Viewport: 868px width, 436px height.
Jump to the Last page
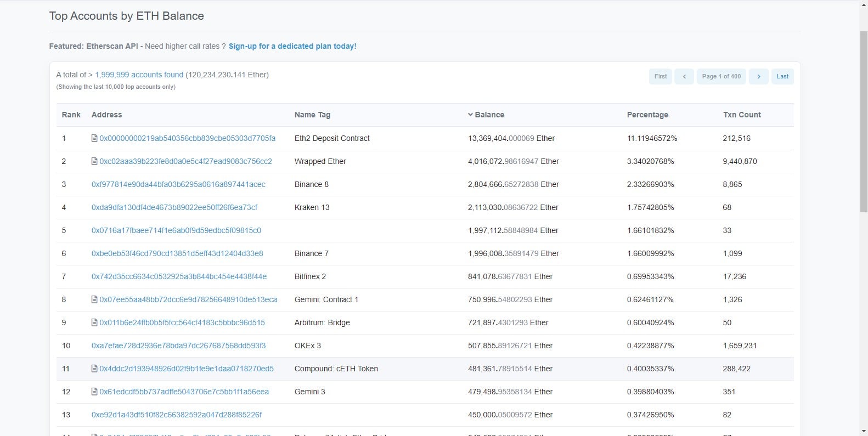782,76
